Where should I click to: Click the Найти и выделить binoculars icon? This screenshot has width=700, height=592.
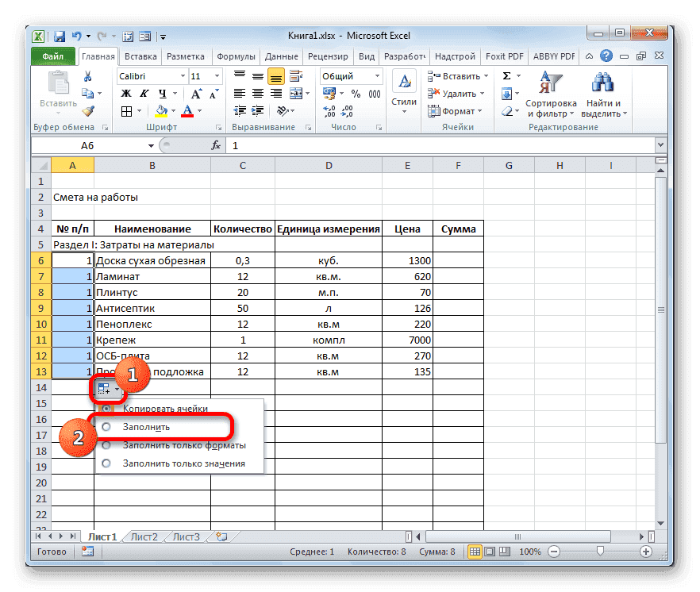[x=602, y=83]
